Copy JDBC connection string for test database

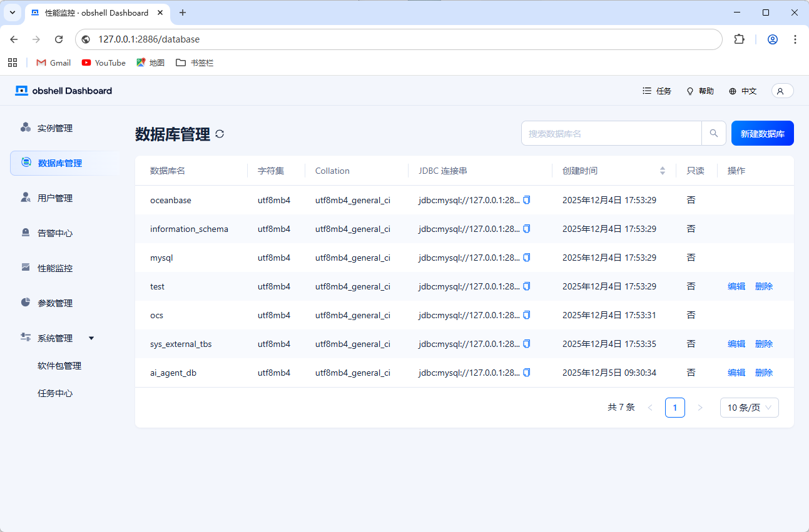(x=526, y=286)
